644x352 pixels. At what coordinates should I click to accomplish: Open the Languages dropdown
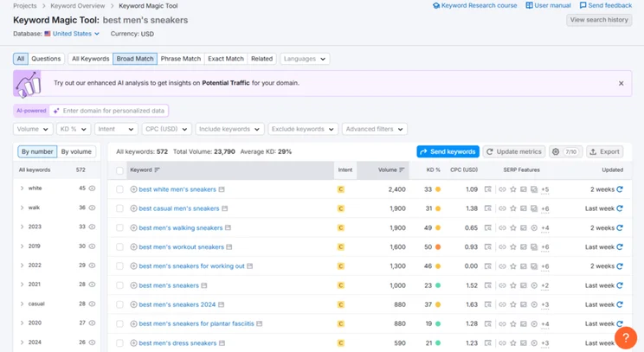[305, 59]
